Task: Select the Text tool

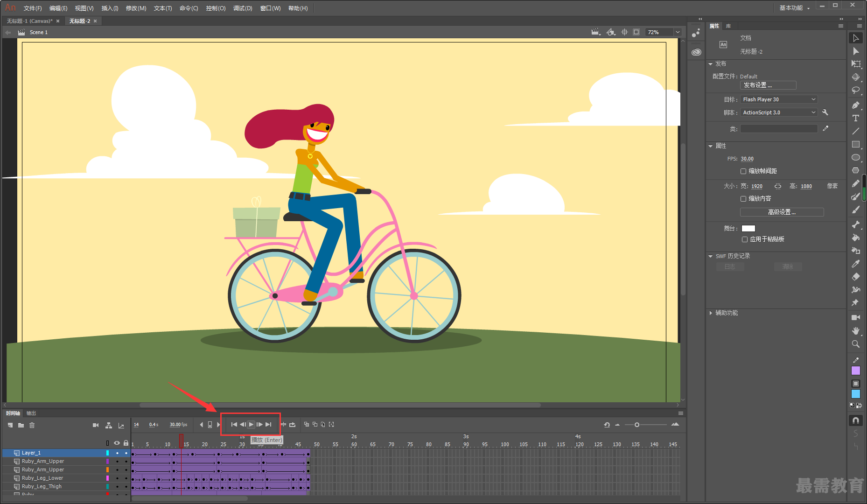Action: point(856,119)
